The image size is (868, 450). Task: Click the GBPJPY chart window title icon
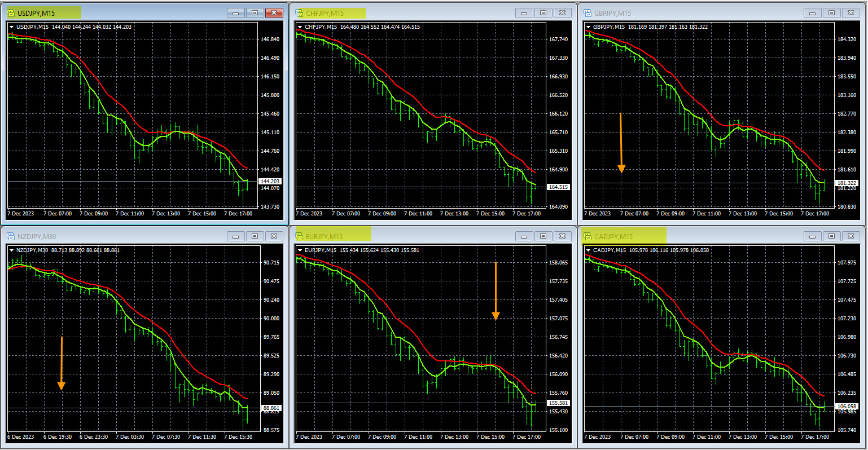pyautogui.click(x=588, y=13)
